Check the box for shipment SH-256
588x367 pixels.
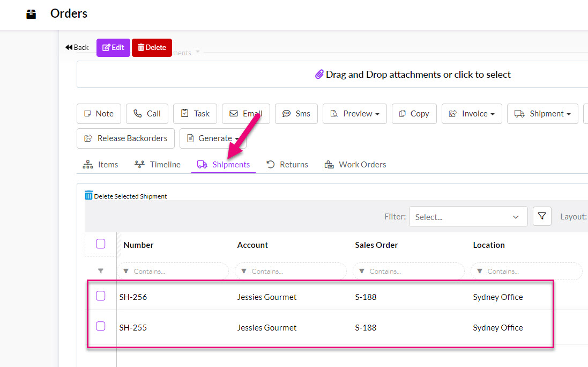(101, 296)
